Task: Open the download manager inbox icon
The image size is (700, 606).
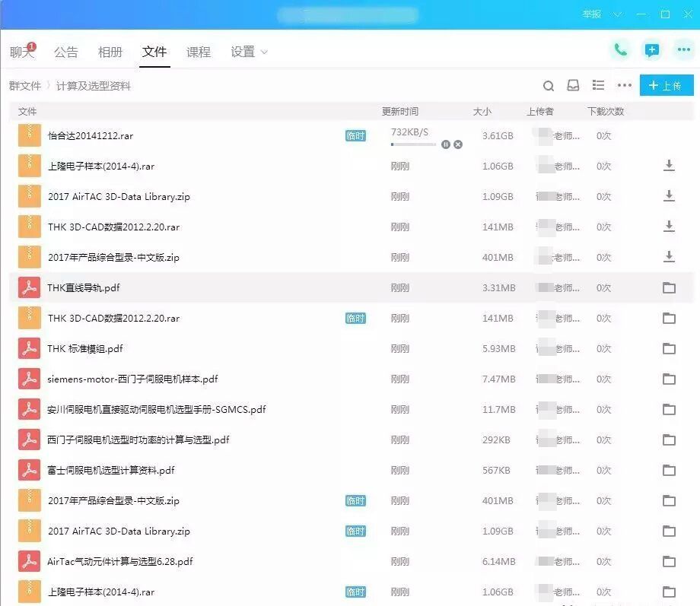Action: pyautogui.click(x=573, y=86)
